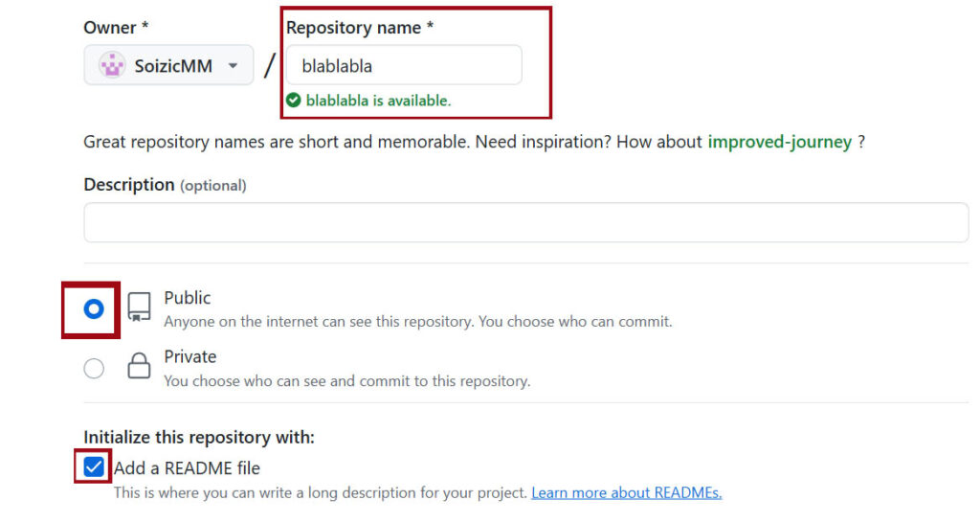Click the Public repository book icon
The width and height of the screenshot is (980, 523).
[x=139, y=307]
